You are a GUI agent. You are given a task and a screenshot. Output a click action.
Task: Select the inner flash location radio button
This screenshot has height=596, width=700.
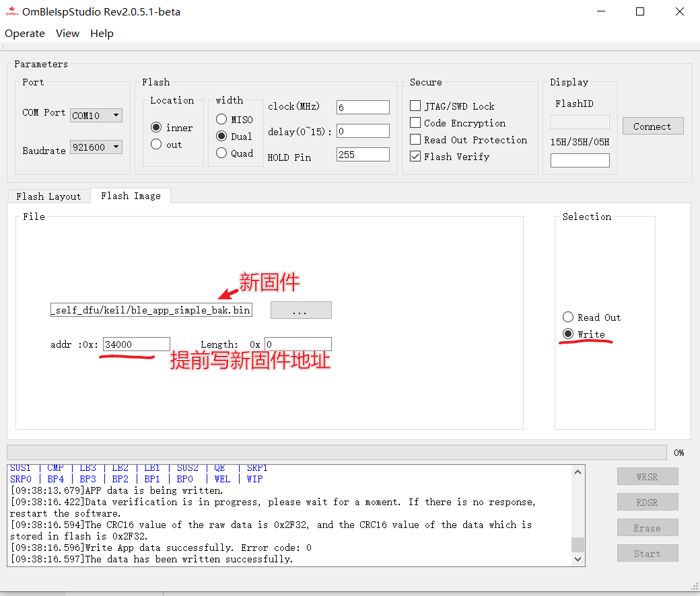(x=156, y=128)
